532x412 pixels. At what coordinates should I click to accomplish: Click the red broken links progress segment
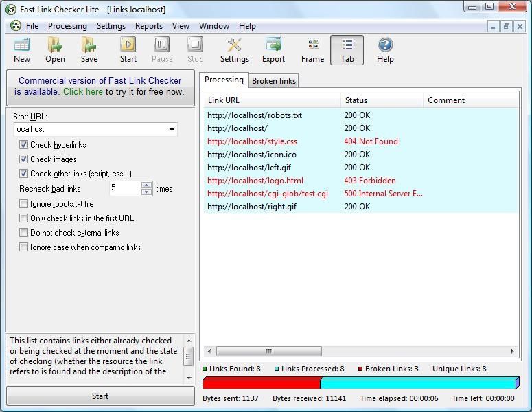tap(262, 383)
